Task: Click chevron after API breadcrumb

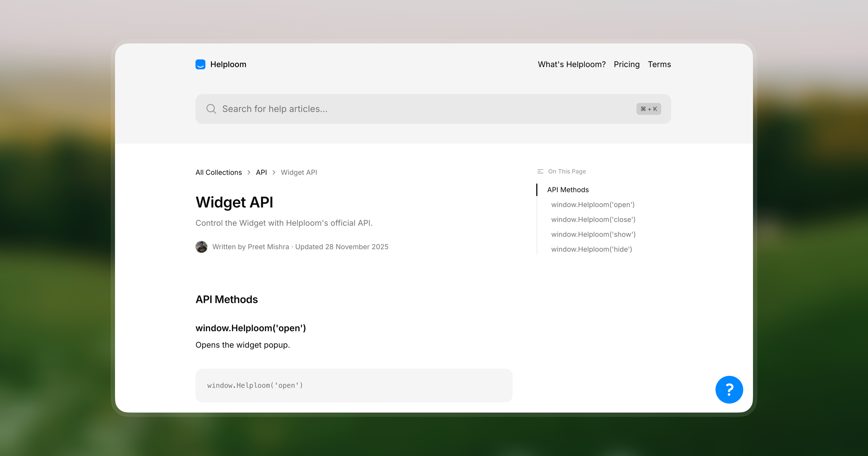Action: point(274,172)
